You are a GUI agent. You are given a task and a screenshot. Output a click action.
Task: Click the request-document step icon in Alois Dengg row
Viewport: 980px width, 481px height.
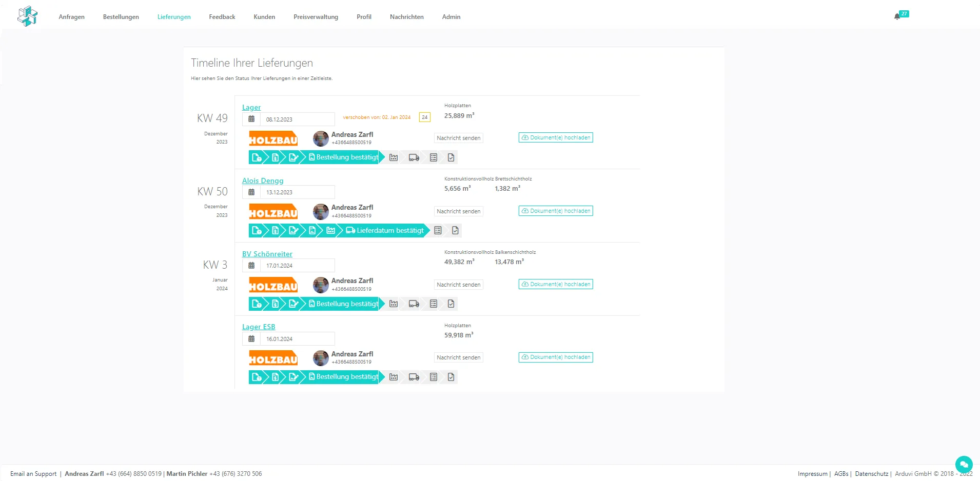click(x=257, y=231)
